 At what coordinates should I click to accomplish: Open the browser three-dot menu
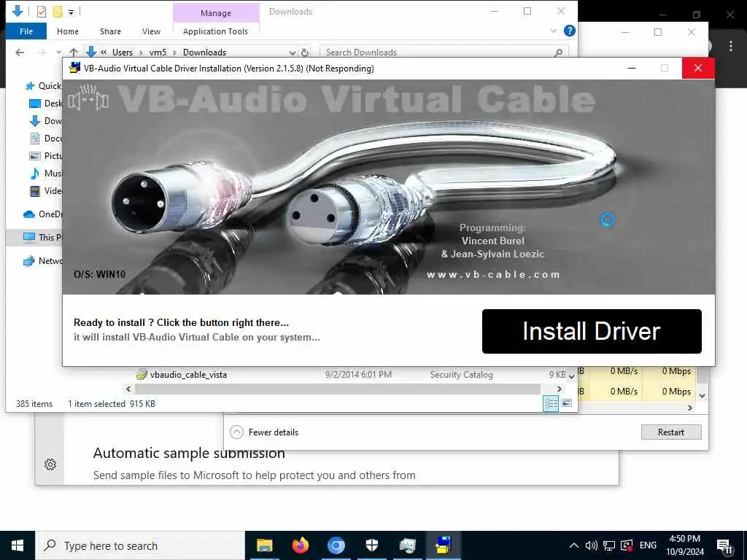731,46
